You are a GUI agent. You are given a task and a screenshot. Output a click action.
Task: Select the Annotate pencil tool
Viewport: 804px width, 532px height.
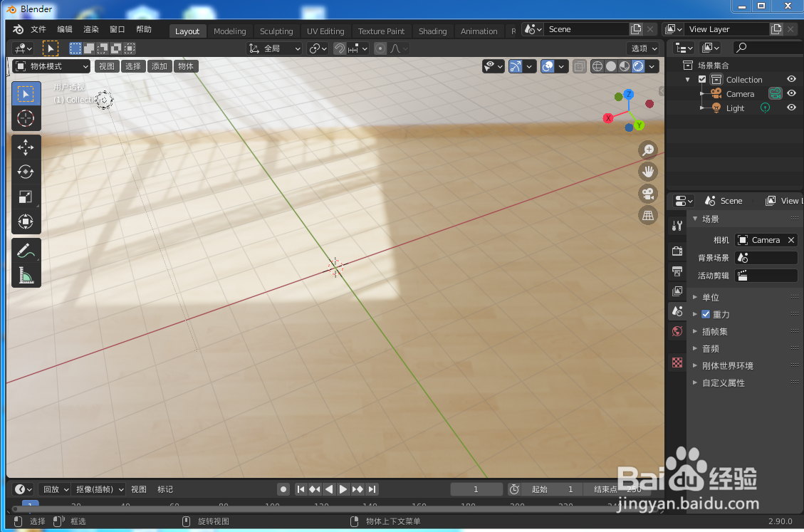tap(26, 251)
